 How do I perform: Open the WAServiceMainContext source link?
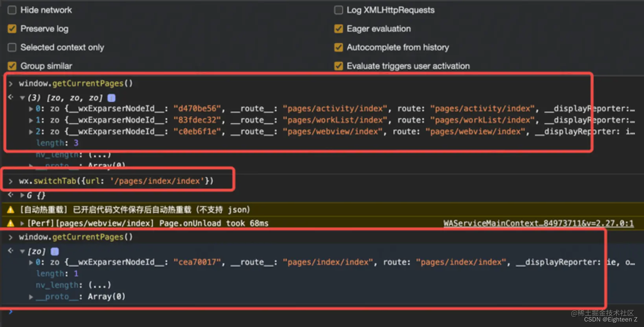(538, 223)
